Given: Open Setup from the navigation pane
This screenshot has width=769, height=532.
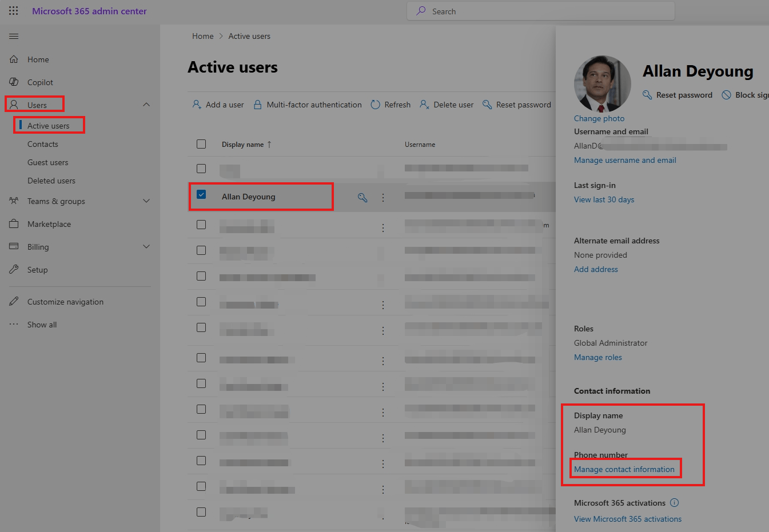Looking at the screenshot, I should point(38,269).
